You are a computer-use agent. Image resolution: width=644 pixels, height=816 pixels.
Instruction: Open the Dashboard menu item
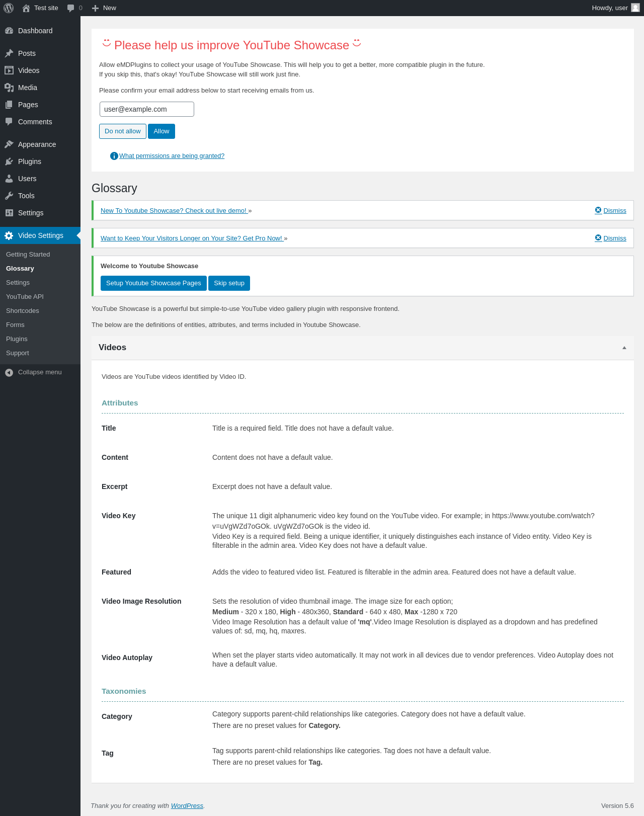[x=40, y=31]
